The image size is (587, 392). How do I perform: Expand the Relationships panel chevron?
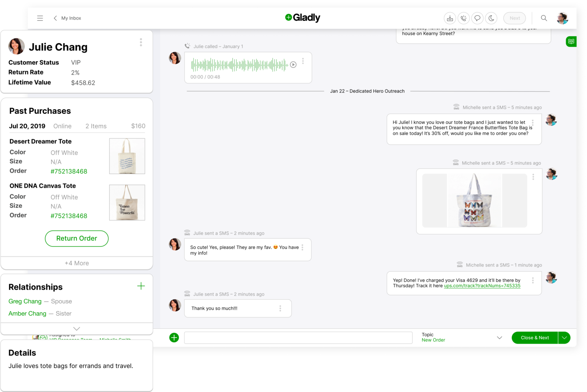pyautogui.click(x=77, y=329)
